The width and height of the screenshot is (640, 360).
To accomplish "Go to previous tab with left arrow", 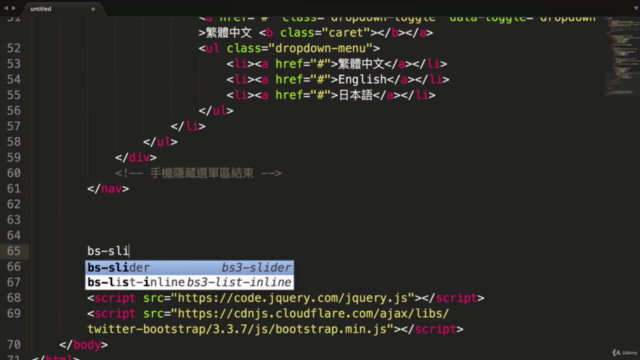I will [x=6, y=8].
